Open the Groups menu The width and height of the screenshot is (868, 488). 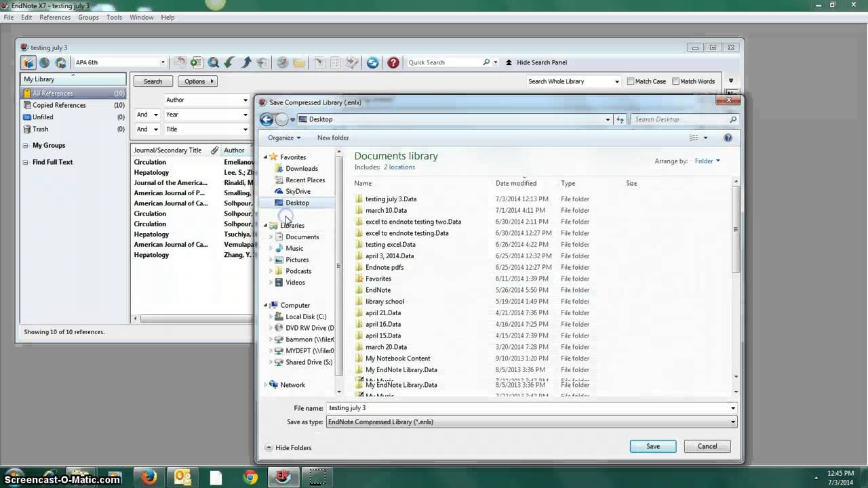pyautogui.click(x=88, y=17)
